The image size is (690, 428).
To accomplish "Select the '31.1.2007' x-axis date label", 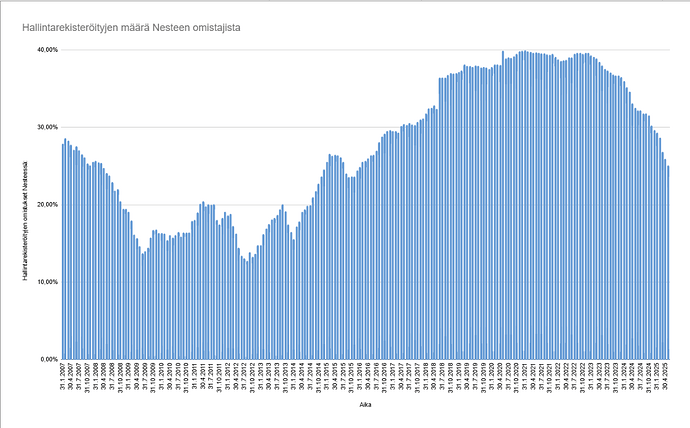I will [x=63, y=377].
